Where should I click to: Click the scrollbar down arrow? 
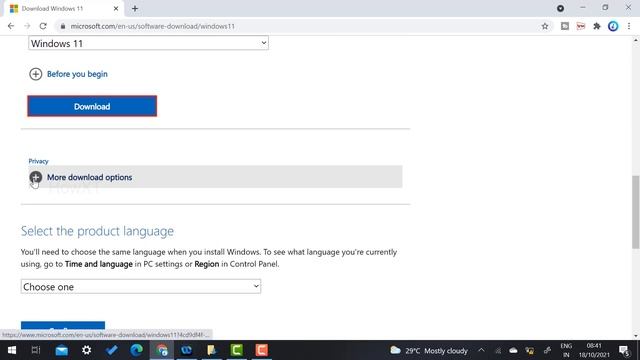click(x=636, y=336)
